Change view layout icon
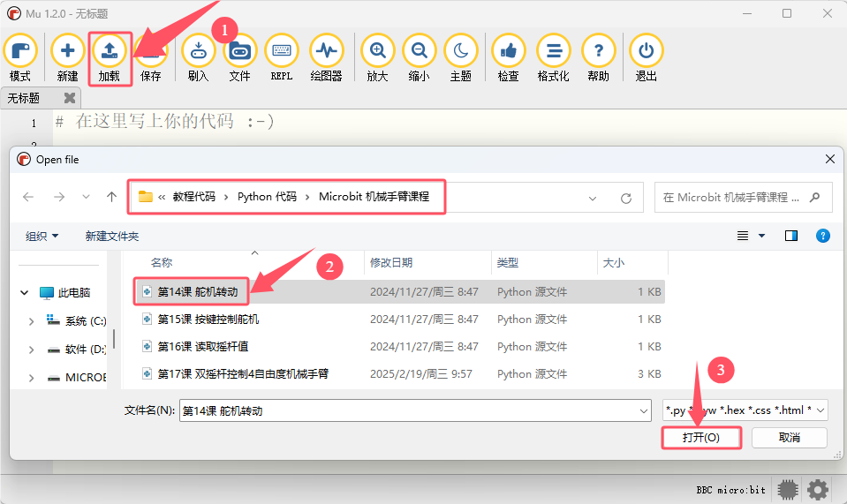The height and width of the screenshot is (504, 847). click(743, 236)
